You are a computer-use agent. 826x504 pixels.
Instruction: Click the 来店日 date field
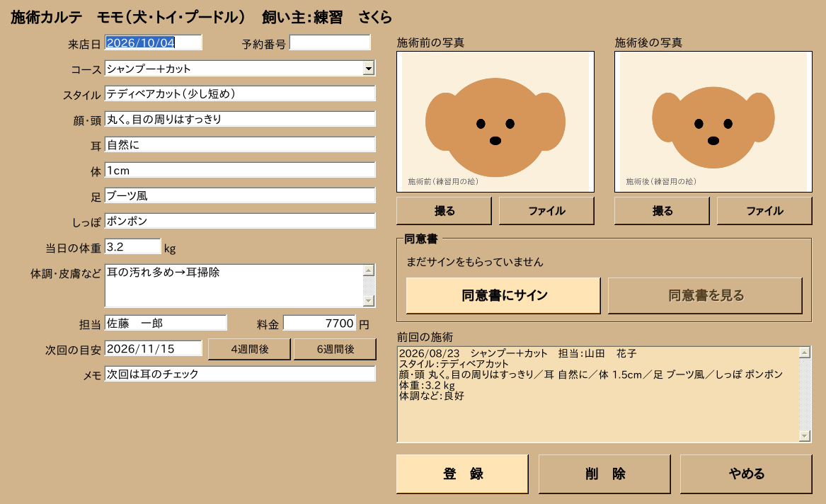pyautogui.click(x=154, y=42)
